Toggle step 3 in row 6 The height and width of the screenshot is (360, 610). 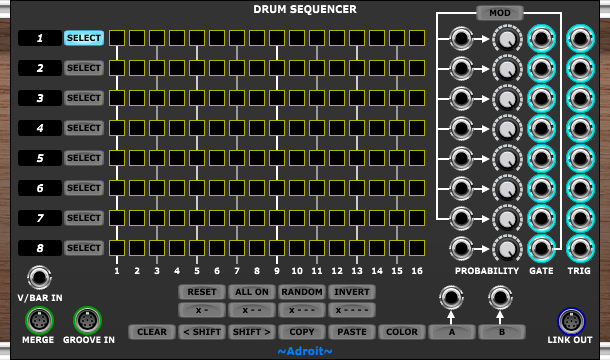tap(157, 188)
